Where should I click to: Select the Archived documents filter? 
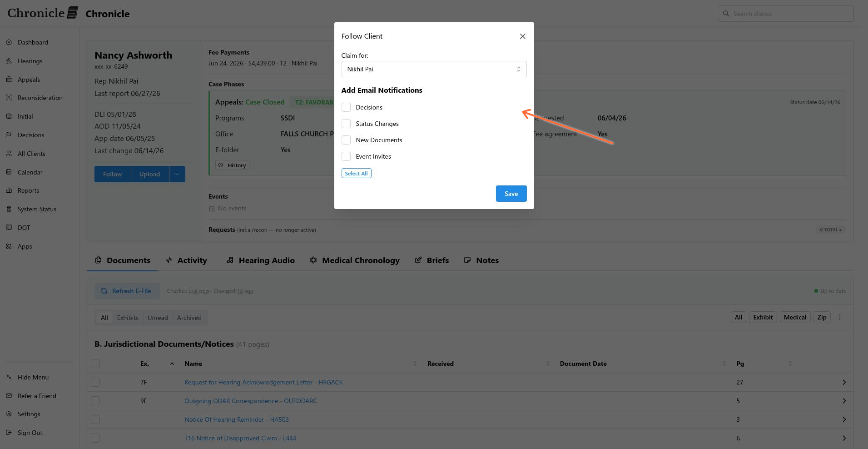click(x=189, y=318)
